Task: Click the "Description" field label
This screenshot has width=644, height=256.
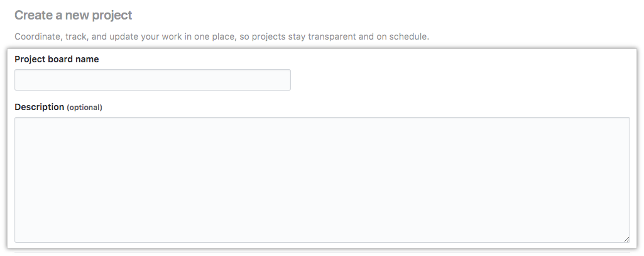Action: (39, 107)
